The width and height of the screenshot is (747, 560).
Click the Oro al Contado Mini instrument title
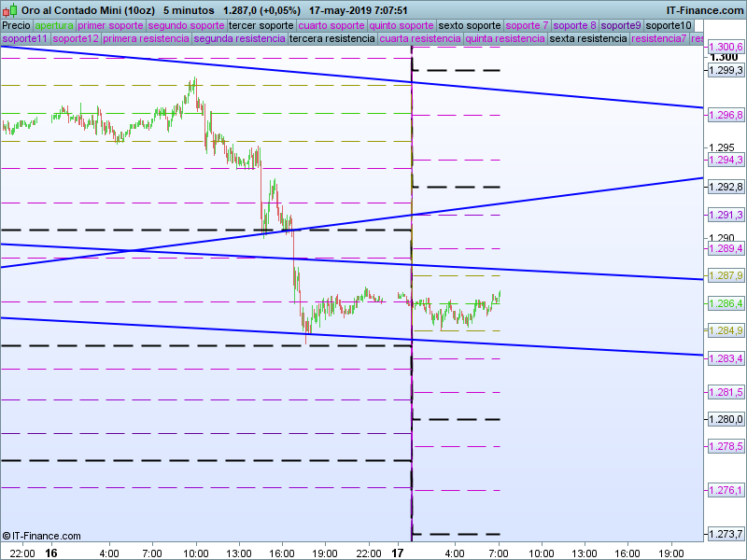coord(88,10)
